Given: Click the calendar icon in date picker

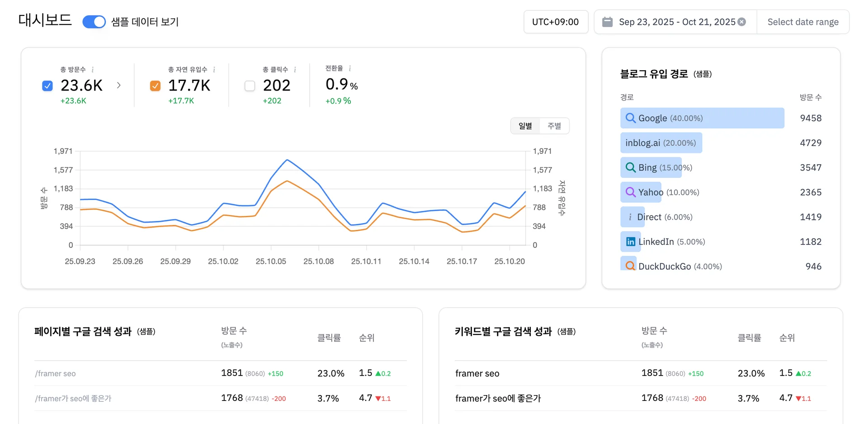Looking at the screenshot, I should tap(608, 22).
